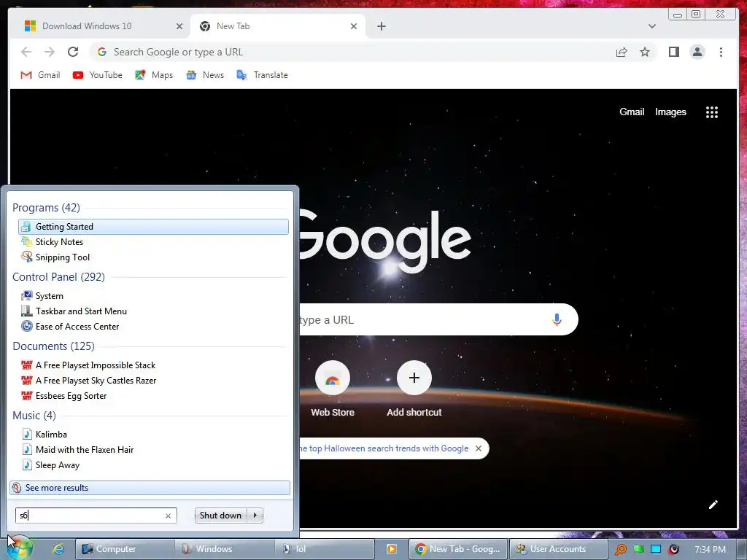Play Sleep Away music result
Screen dimensions: 747x560
(153, 464)
